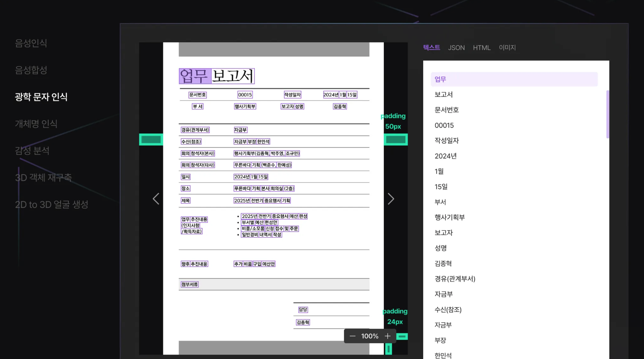The height and width of the screenshot is (359, 644).
Task: Switch to the 이미지 tab
Action: click(x=507, y=47)
